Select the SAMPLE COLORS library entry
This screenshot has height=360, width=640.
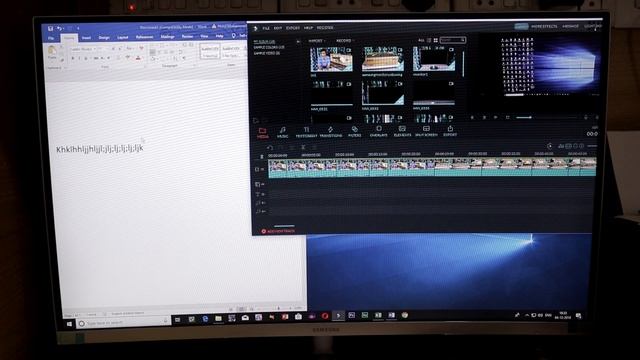pyautogui.click(x=269, y=47)
